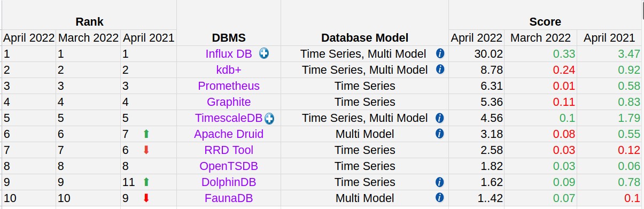Click info icon in the Apache Druid row
The image size is (644, 209).
(x=440, y=134)
